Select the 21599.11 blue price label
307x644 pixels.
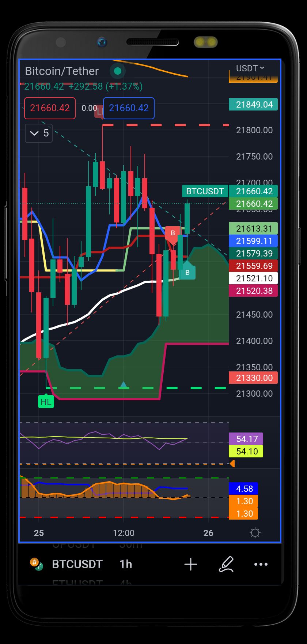[253, 241]
